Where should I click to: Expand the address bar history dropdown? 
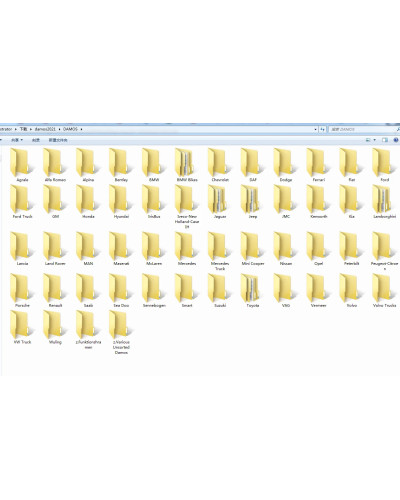point(315,129)
